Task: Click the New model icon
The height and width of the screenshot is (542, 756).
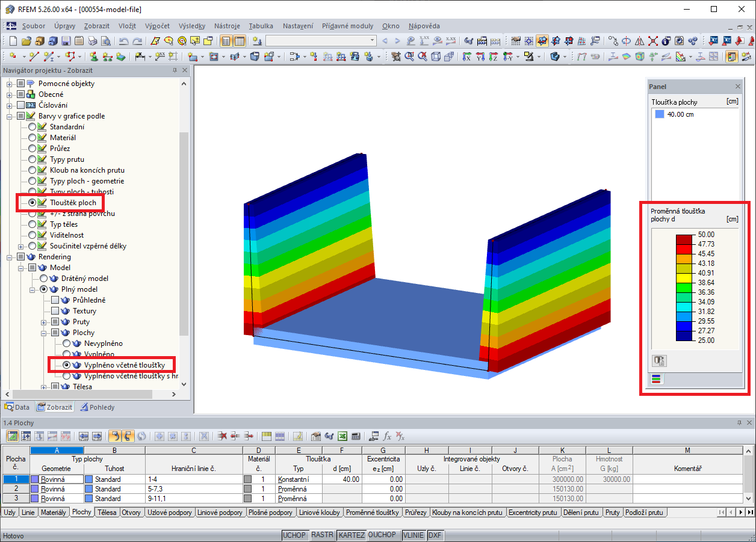Action: tap(13, 41)
